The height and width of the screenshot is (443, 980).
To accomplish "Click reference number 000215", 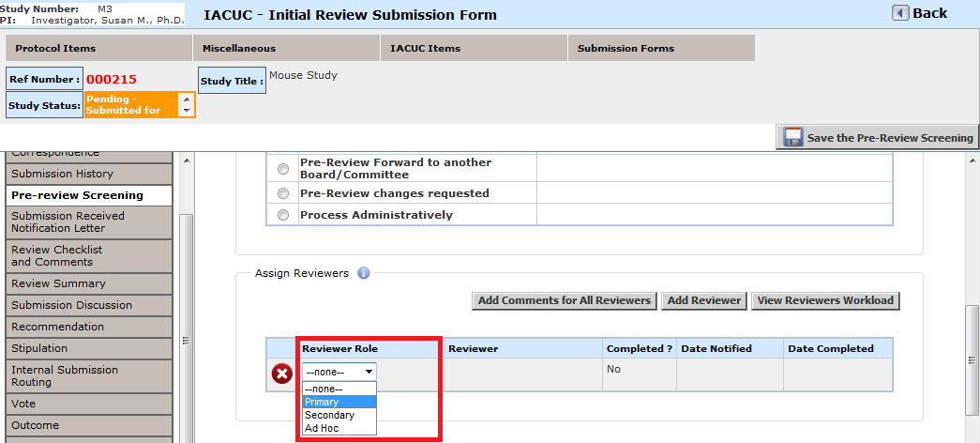I will pos(112,80).
